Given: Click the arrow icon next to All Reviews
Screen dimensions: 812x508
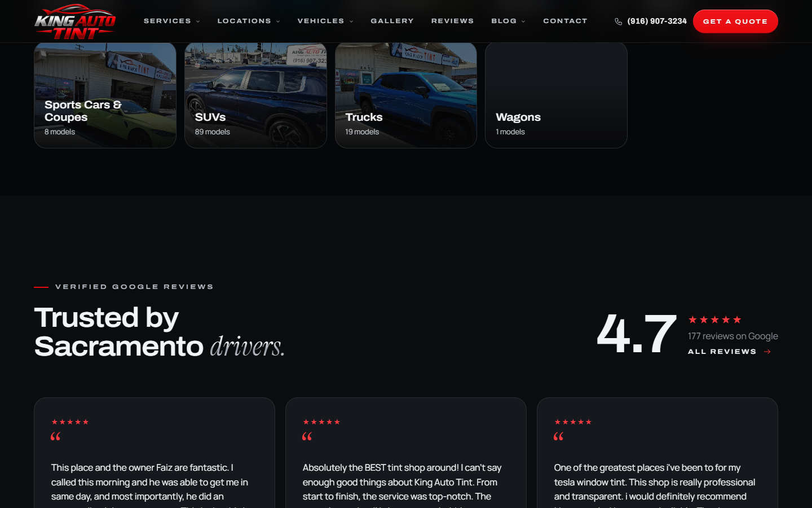Looking at the screenshot, I should [767, 352].
